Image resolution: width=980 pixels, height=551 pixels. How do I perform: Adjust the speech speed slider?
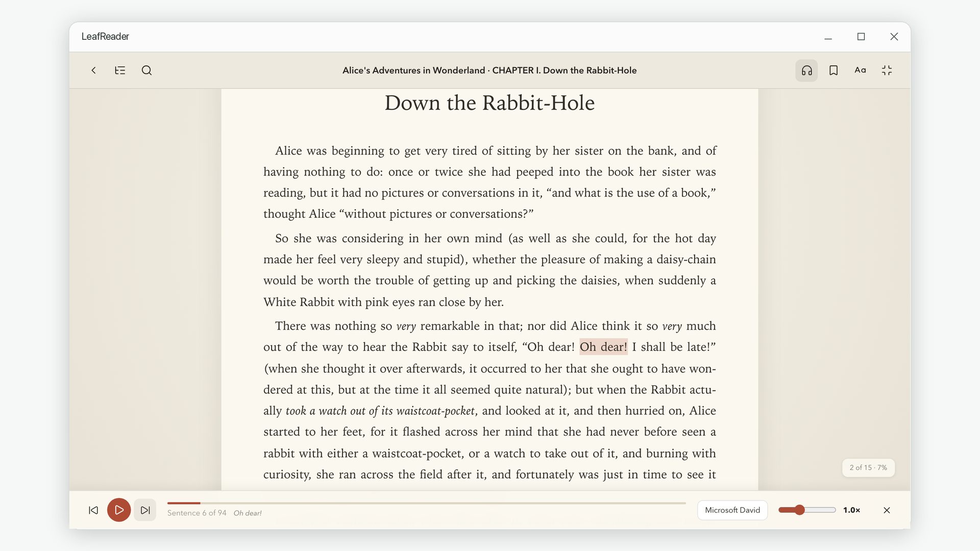806,510
